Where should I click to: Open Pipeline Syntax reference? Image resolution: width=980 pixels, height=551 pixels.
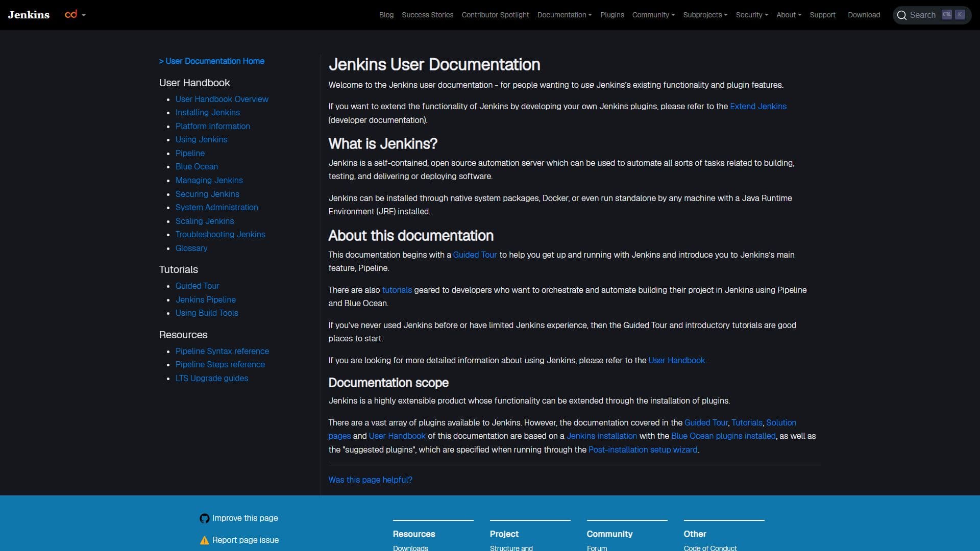click(222, 351)
